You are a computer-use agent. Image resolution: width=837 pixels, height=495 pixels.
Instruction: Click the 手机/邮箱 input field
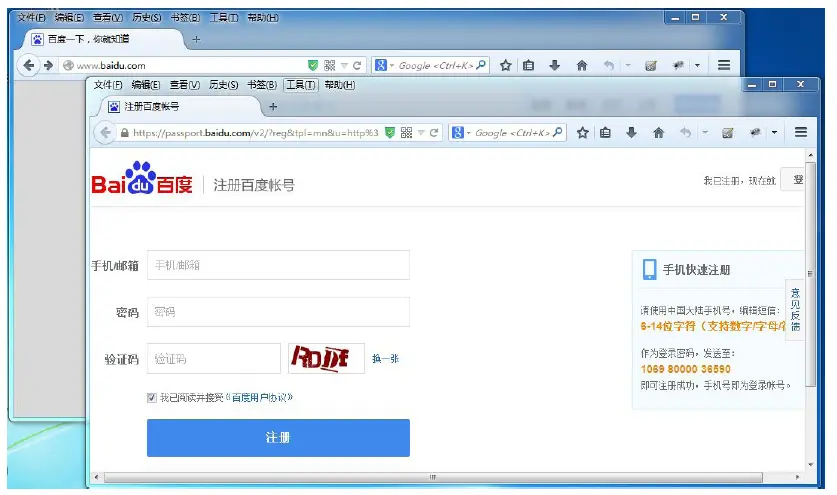(x=278, y=265)
